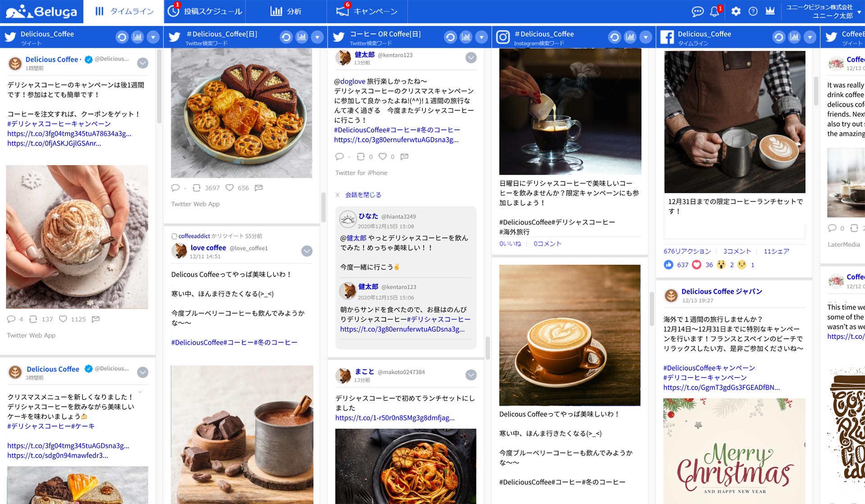Screen dimensions: 865x504
Task: Open analytics for Facebook Delicious_Coffee column
Action: point(794,37)
